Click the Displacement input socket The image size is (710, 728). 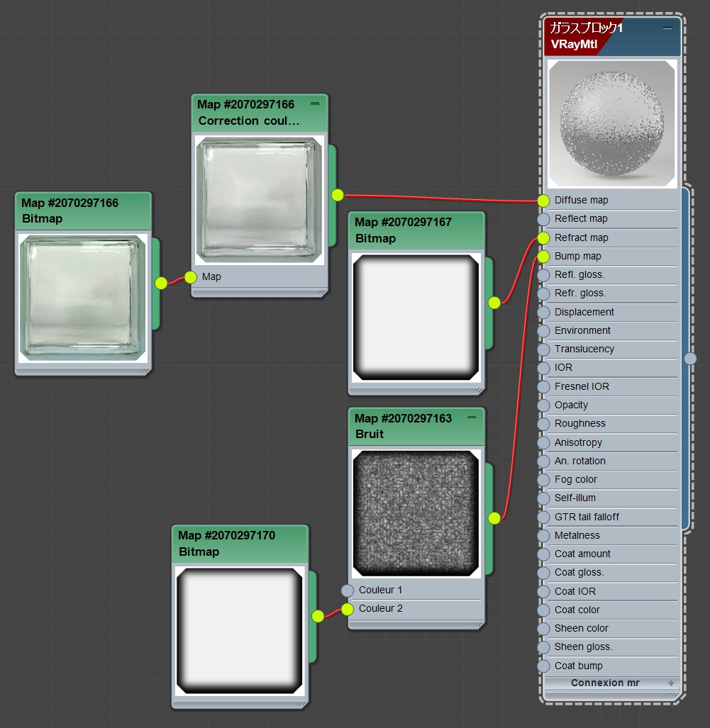point(543,312)
